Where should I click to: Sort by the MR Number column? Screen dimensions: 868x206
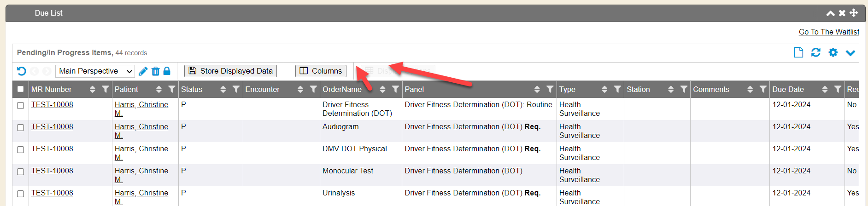(92, 89)
